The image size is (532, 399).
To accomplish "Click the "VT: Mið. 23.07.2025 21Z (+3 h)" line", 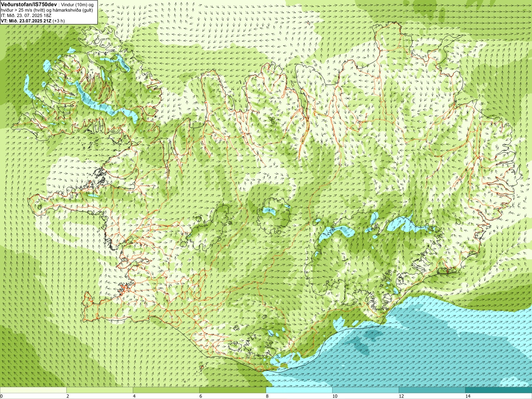I will (32, 21).
